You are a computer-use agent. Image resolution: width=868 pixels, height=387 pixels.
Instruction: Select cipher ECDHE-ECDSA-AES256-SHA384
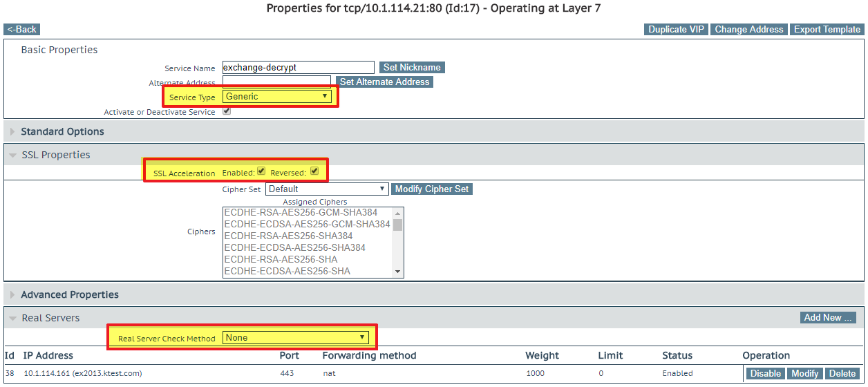coord(294,247)
